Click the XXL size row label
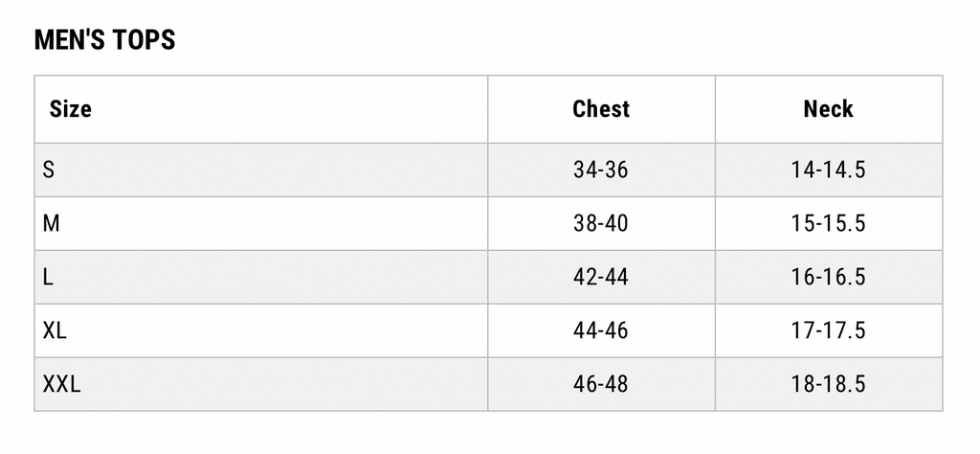Viewport: 980px width, 454px height. (61, 385)
